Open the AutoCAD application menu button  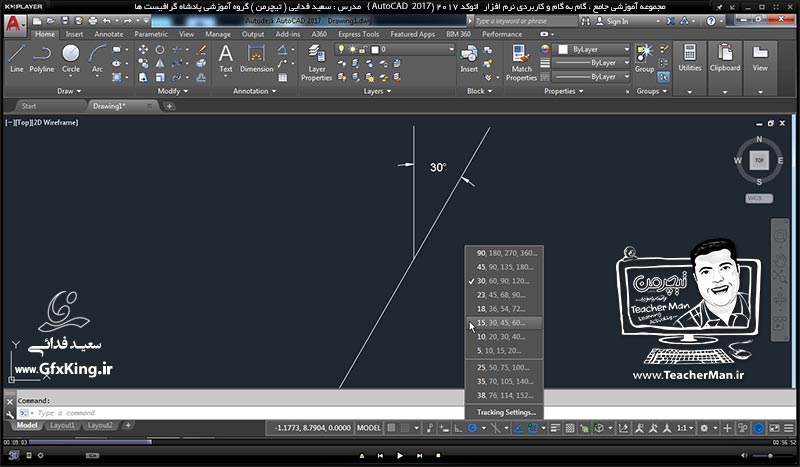point(14,24)
